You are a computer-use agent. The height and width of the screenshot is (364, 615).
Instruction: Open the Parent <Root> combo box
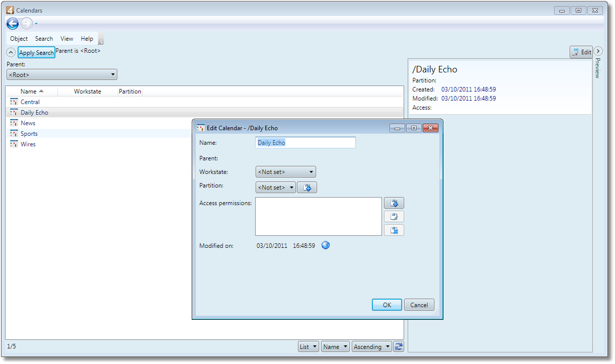62,74
